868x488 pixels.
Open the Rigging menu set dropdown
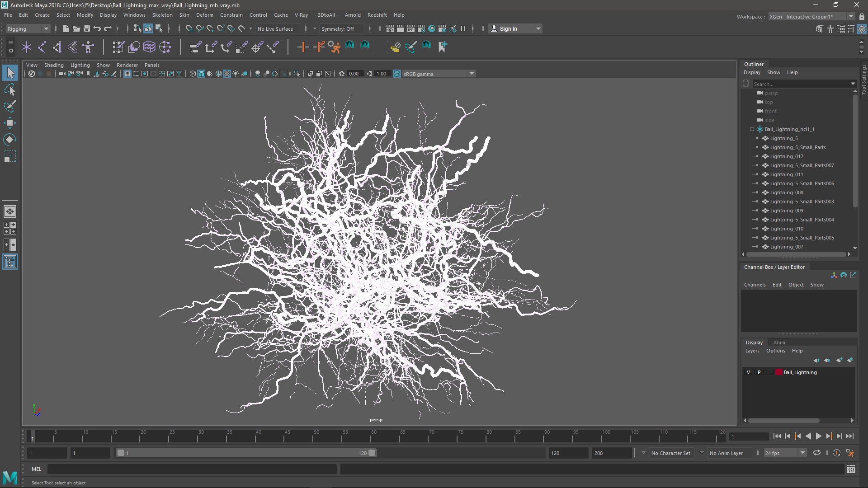pos(28,28)
